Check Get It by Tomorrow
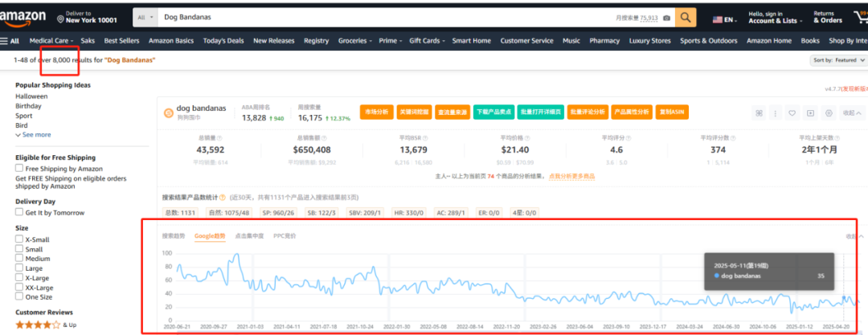This screenshot has height=335, width=868. tap(19, 212)
